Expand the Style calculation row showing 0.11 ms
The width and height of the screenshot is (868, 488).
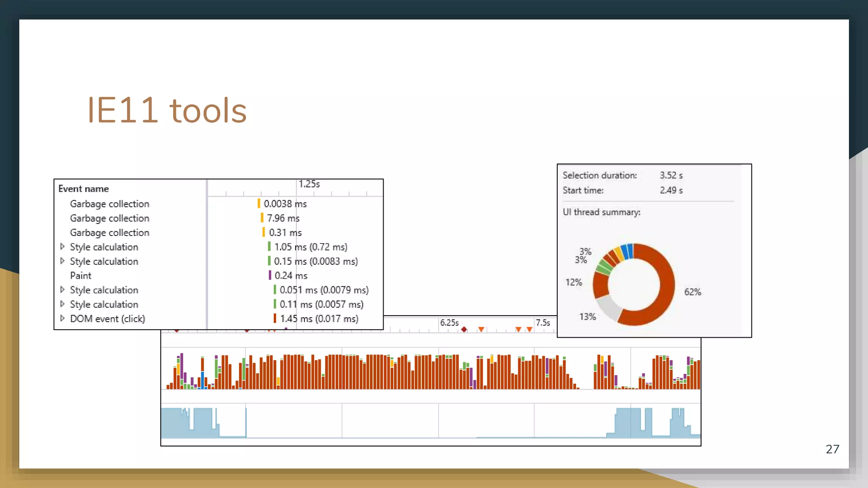(x=62, y=304)
